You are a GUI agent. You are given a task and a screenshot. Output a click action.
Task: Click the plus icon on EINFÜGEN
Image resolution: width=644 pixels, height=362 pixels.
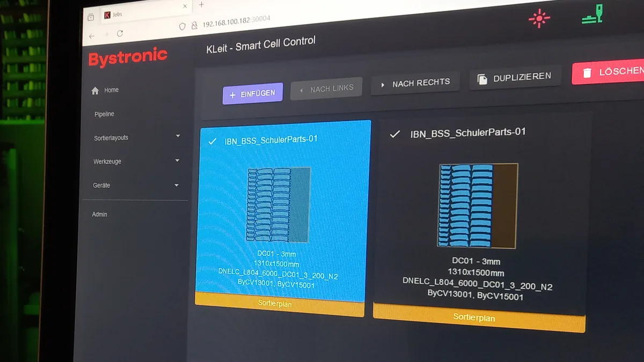point(232,95)
